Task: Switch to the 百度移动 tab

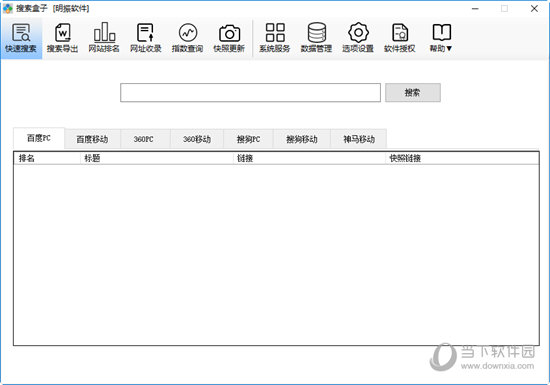Action: click(92, 139)
